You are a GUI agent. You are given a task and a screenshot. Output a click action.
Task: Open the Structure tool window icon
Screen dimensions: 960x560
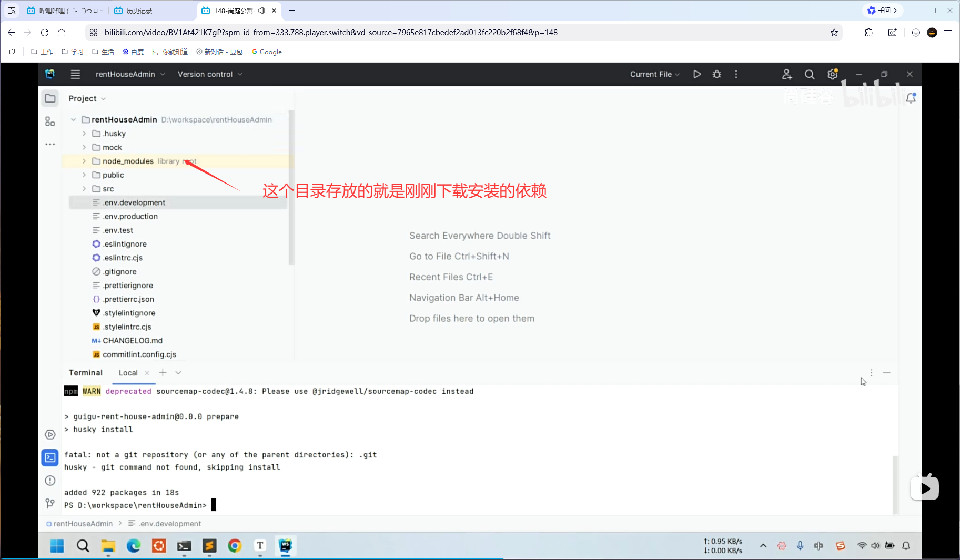50,121
